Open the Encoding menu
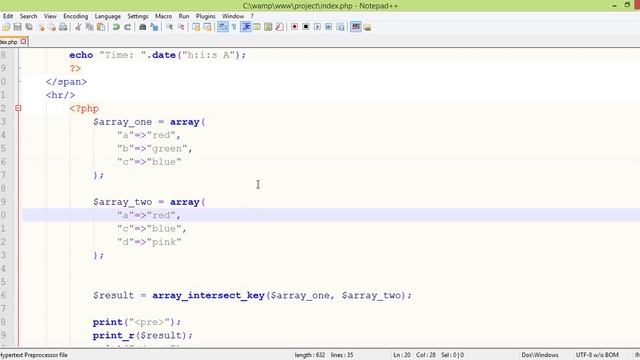Image resolution: width=640 pixels, height=360 pixels. 76,16
